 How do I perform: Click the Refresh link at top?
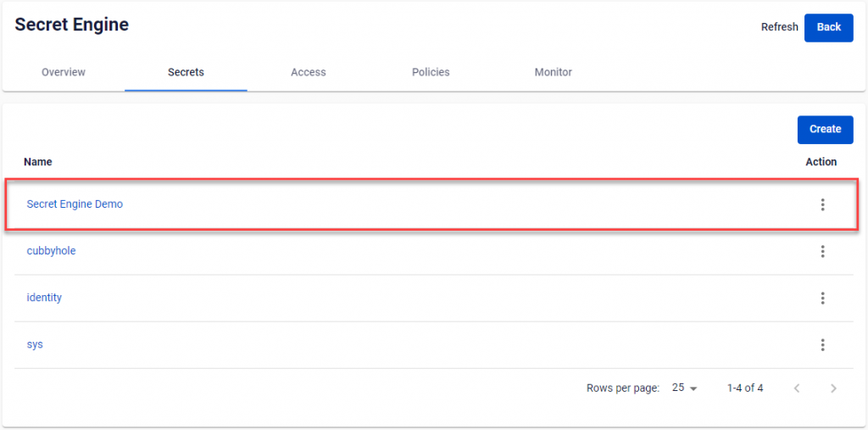click(x=779, y=27)
